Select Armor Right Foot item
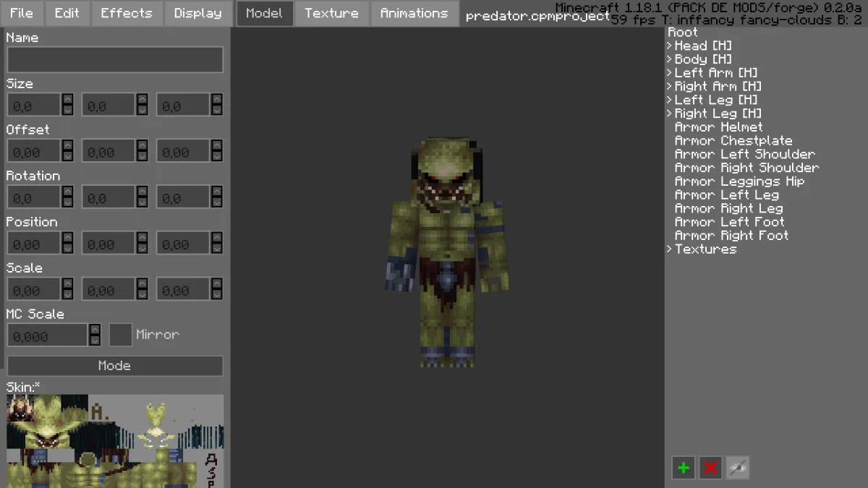The height and width of the screenshot is (488, 868). click(732, 236)
